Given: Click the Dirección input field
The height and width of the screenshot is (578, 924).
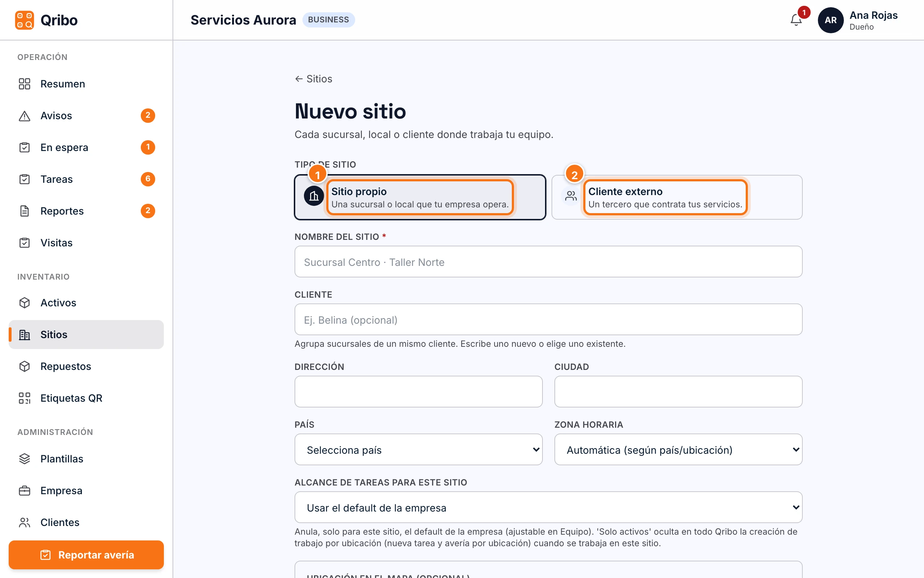Looking at the screenshot, I should 418,392.
